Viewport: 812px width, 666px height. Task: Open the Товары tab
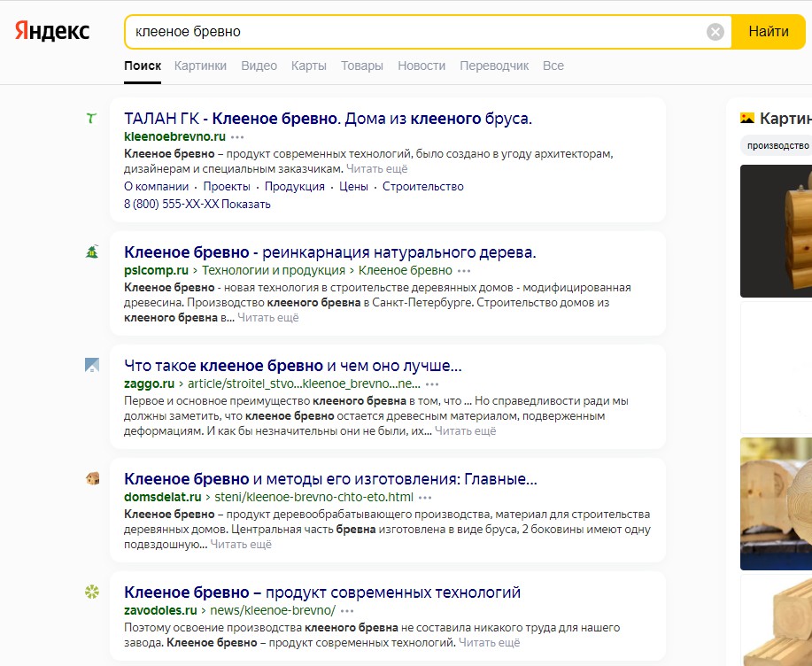tap(362, 66)
